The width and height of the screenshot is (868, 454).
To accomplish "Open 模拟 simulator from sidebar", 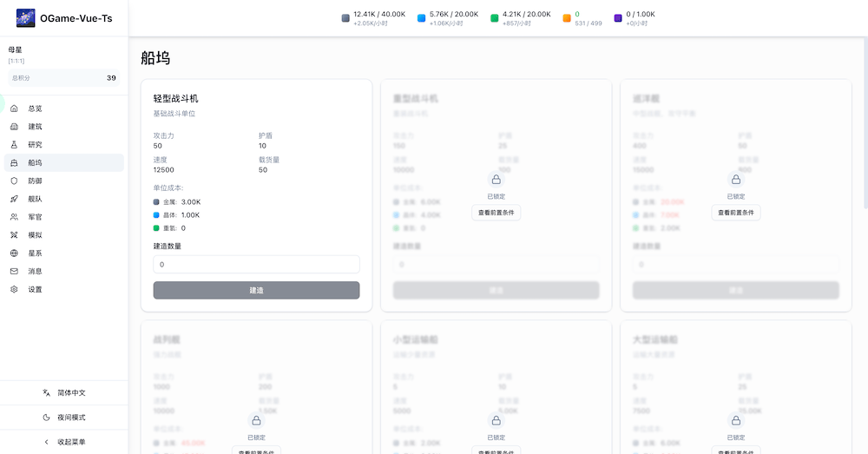I will click(x=35, y=235).
